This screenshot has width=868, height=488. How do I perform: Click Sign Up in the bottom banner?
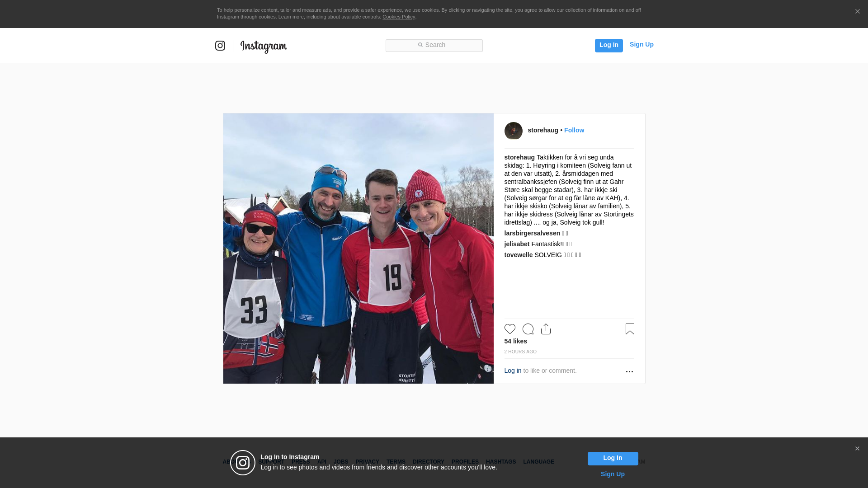coord(613,474)
